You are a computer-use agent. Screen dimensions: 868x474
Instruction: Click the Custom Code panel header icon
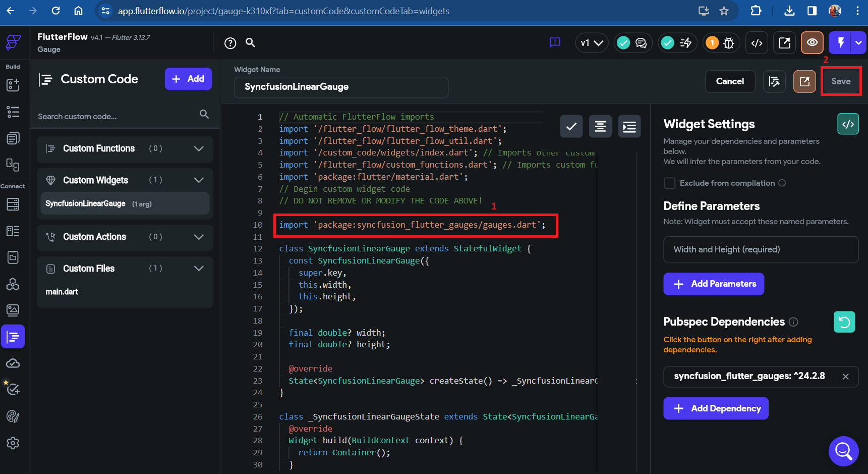tap(46, 79)
